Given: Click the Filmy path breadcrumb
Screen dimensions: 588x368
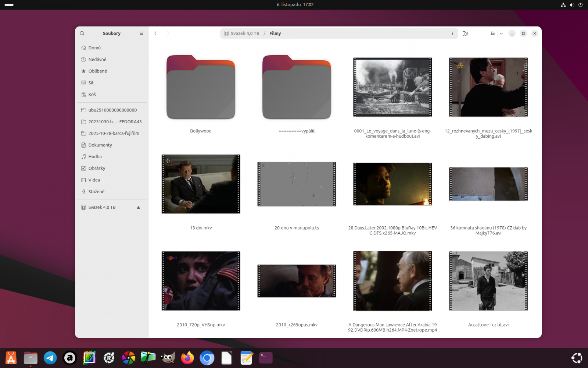Looking at the screenshot, I should pyautogui.click(x=275, y=33).
